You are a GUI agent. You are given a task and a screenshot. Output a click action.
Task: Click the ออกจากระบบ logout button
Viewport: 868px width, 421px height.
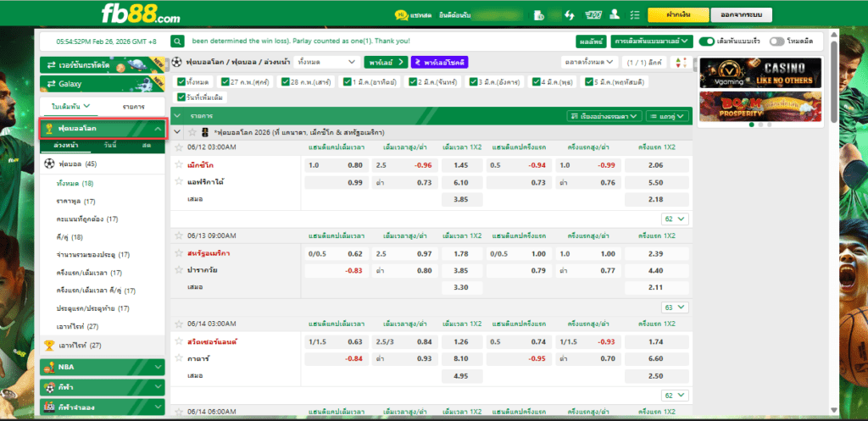pos(741,15)
